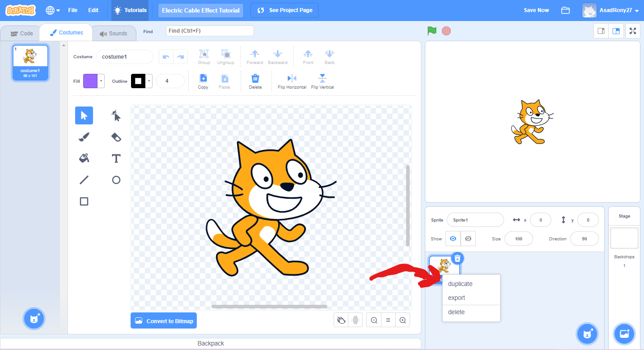The height and width of the screenshot is (350, 644).
Task: Show the sprite with the eye toggle
Action: tap(453, 239)
